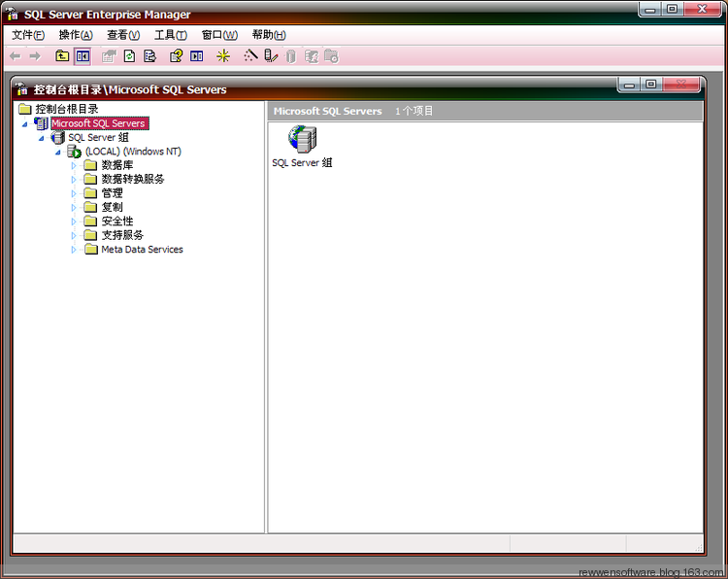The width and height of the screenshot is (728, 579).
Task: Click the grayed New Job toolbar icon
Action: tap(332, 56)
